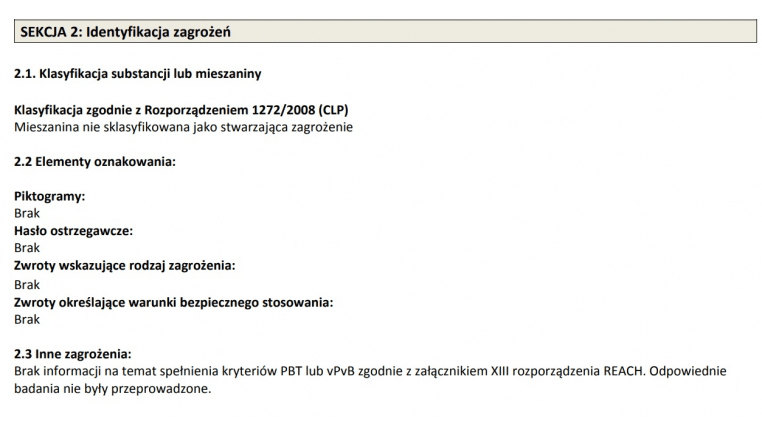Click heading '2.3 Inne zagrożenia:'
Viewport: 762px width, 436px height.
73,354
